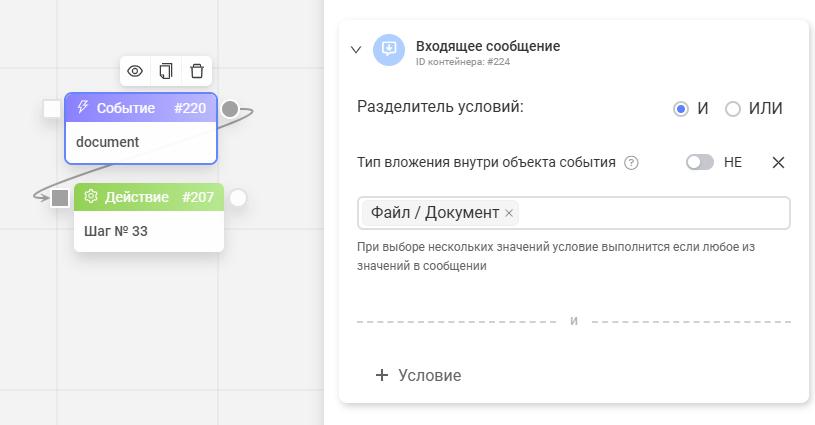Click the copy icon above the Событие node
This screenshot has width=815, height=425.
(x=166, y=71)
